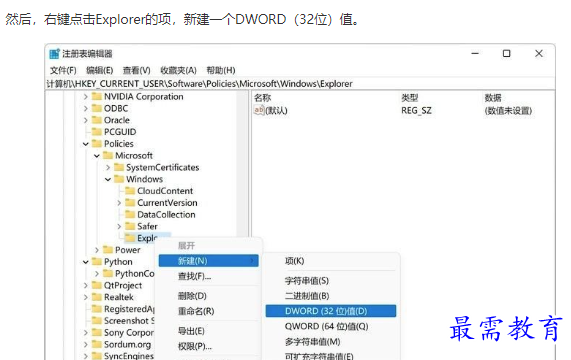
Task: Expand the Power tree node
Action: (x=97, y=250)
